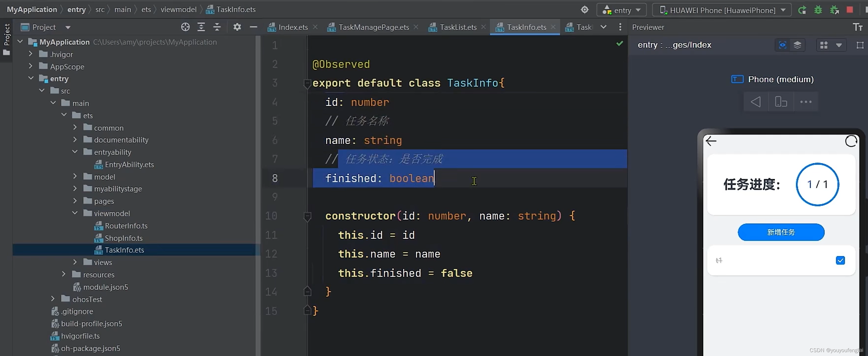This screenshot has height=356, width=868.
Task: Close the Index.ets tab
Action: [x=315, y=27]
